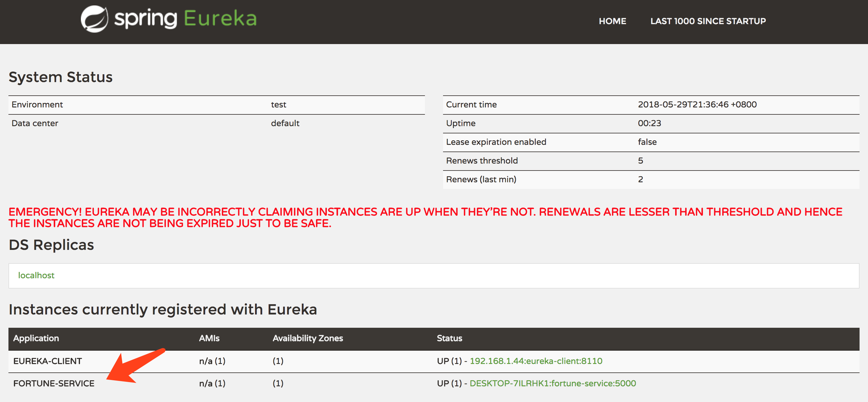Click the Availability Zones column header
Viewport: 868px width, 402px height.
pos(308,338)
